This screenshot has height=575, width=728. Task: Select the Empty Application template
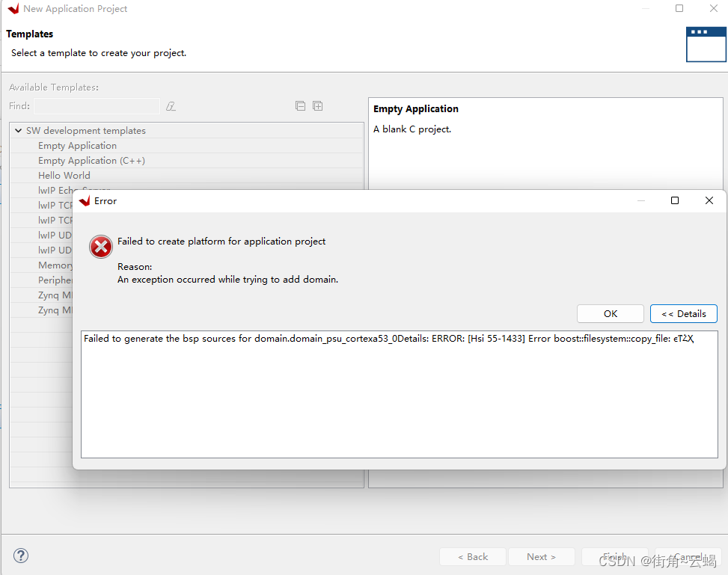[x=77, y=145]
